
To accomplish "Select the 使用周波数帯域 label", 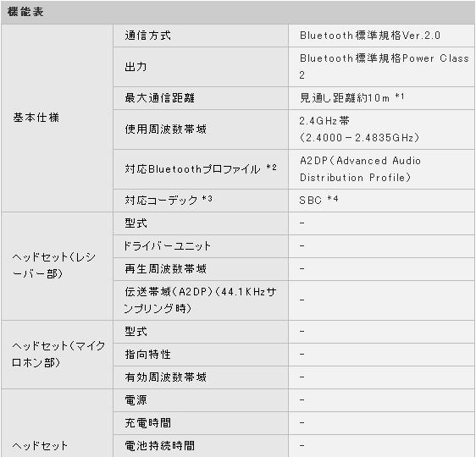I will (166, 129).
